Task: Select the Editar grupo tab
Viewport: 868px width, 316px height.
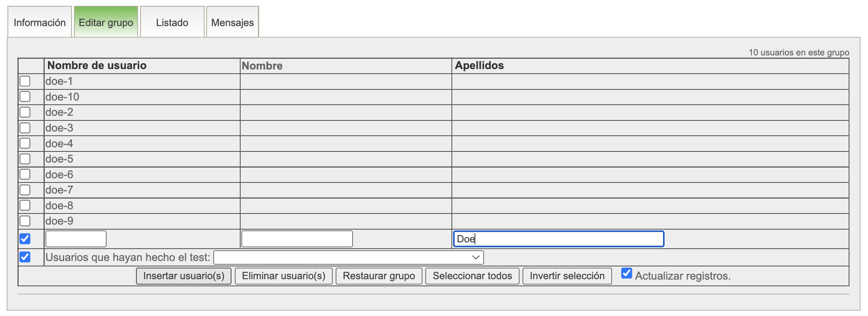Action: click(x=106, y=22)
